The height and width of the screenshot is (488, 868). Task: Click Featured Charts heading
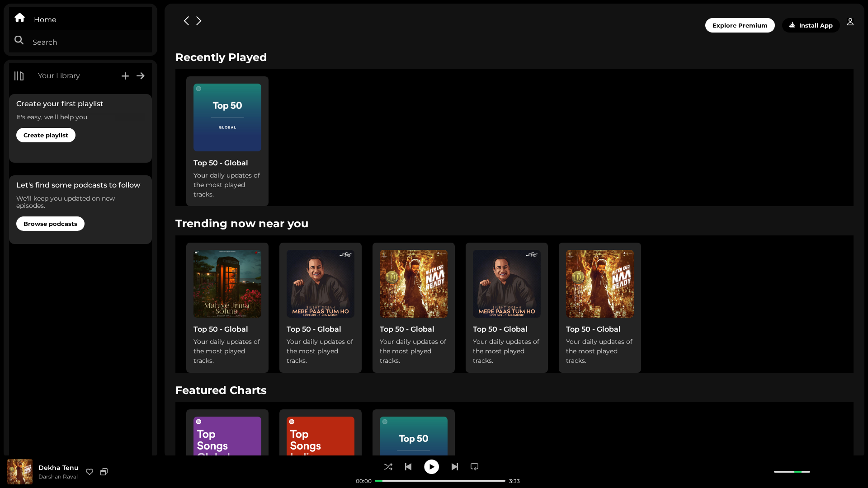(x=221, y=390)
